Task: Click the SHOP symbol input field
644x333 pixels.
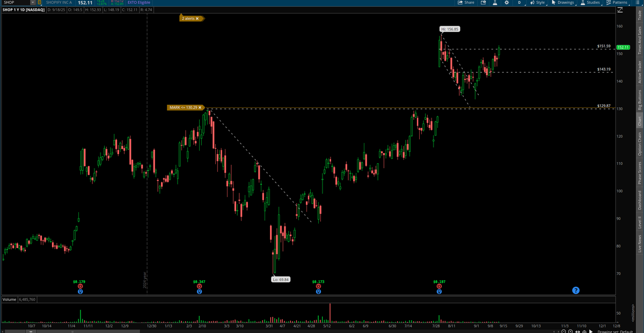Action: pyautogui.click(x=15, y=3)
